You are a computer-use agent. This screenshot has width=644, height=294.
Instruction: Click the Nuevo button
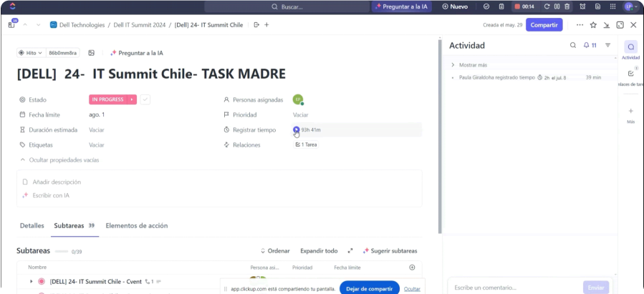tap(455, 6)
